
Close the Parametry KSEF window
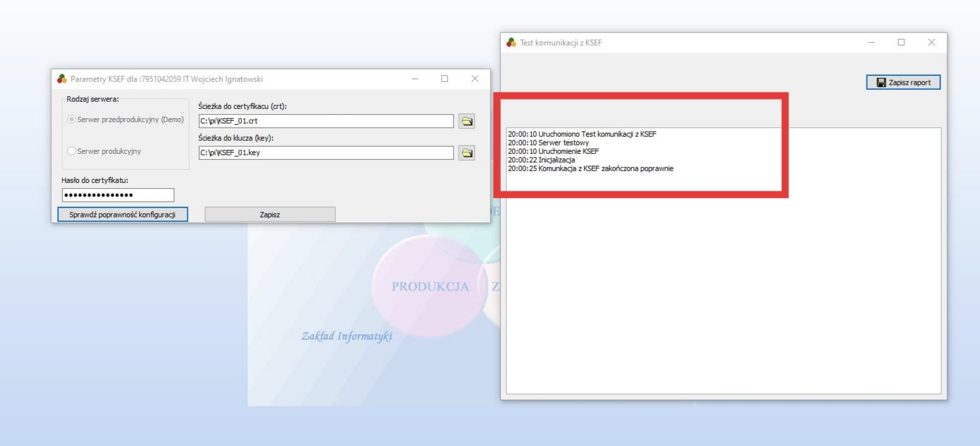coord(474,79)
